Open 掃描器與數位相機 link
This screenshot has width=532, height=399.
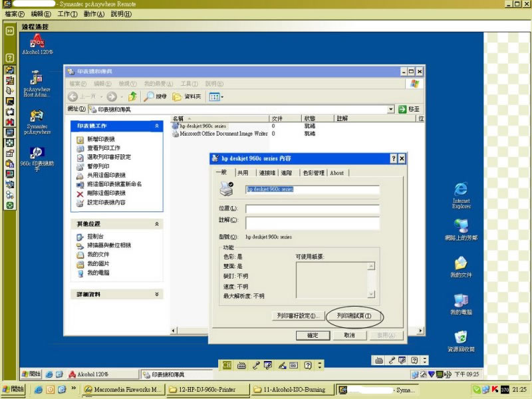click(109, 245)
